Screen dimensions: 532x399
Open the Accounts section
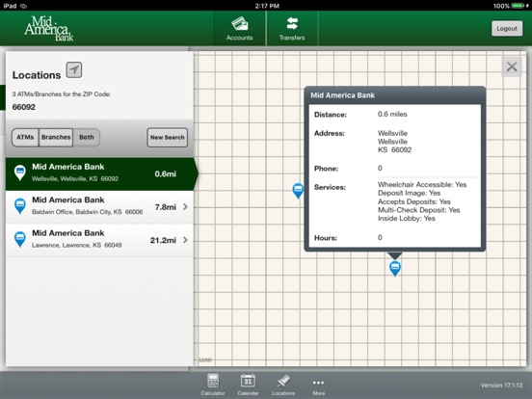coord(240,29)
